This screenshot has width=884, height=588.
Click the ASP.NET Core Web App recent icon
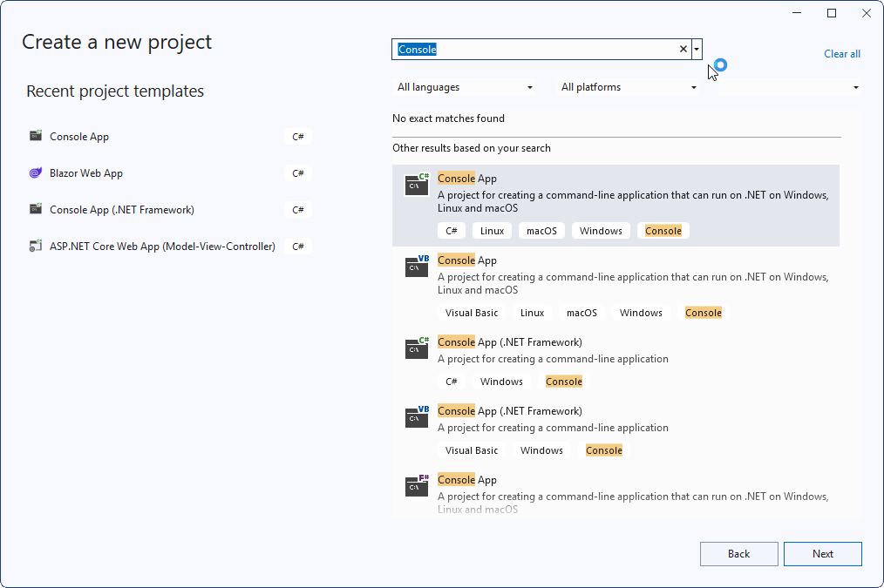tap(36, 246)
